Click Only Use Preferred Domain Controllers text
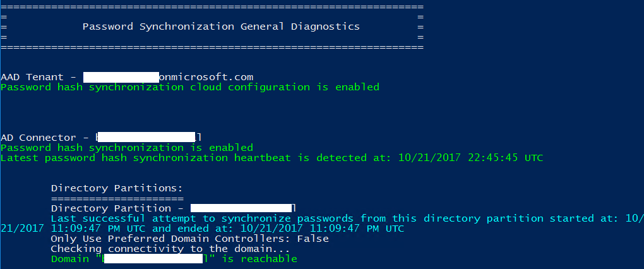Screen dimensions: 644x269 189,239
